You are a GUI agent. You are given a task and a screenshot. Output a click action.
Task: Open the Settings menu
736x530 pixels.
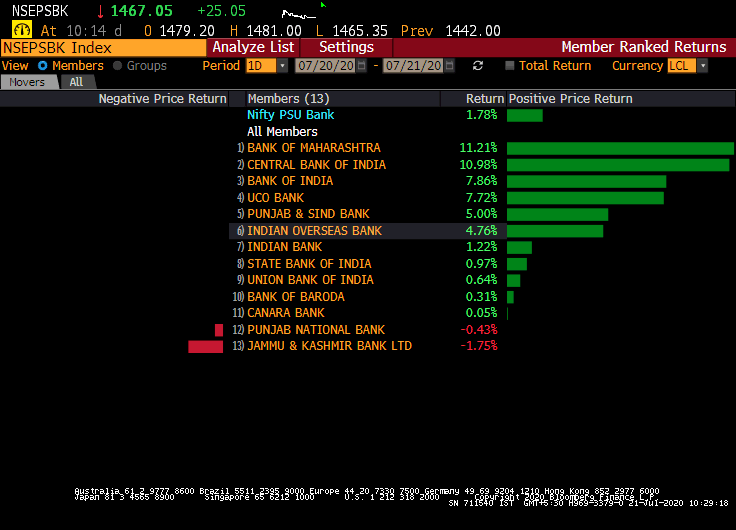(346, 47)
